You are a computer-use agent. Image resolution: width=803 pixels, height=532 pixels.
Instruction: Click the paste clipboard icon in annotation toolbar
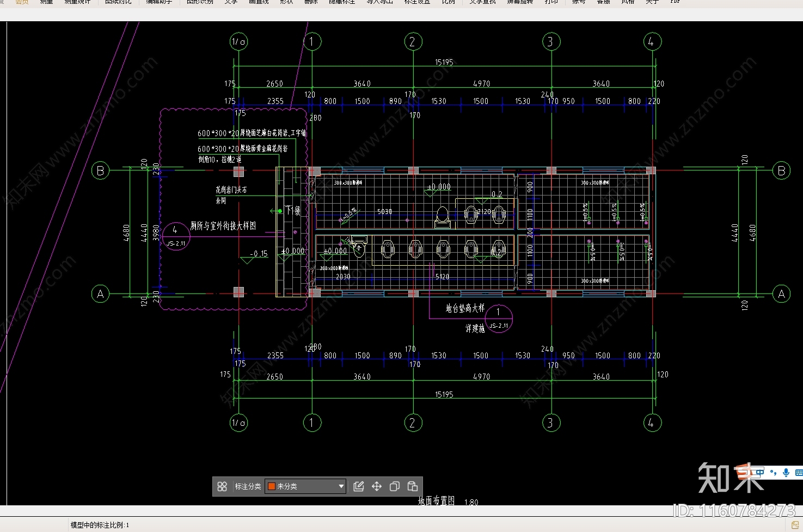coord(413,486)
